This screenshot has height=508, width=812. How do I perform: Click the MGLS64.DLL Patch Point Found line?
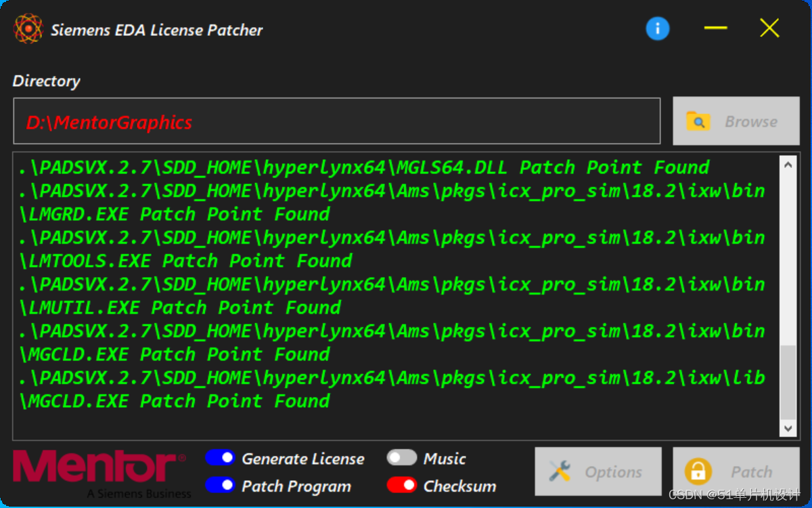coord(364,167)
